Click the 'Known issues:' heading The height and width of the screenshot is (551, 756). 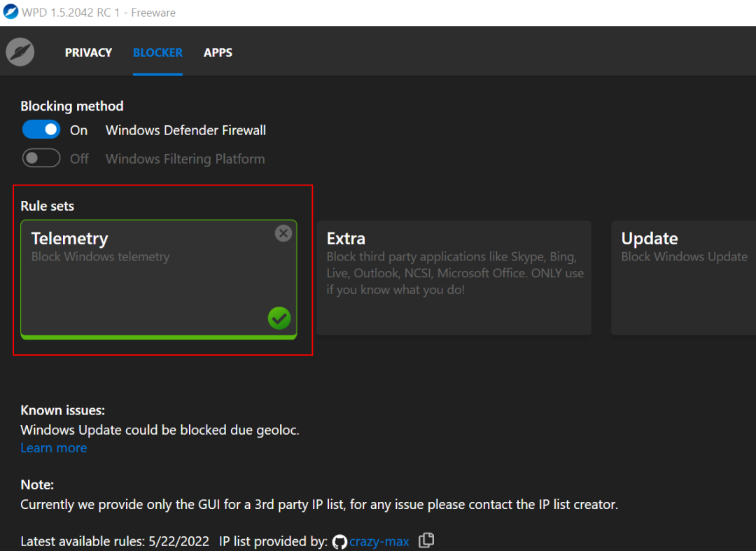tap(63, 410)
